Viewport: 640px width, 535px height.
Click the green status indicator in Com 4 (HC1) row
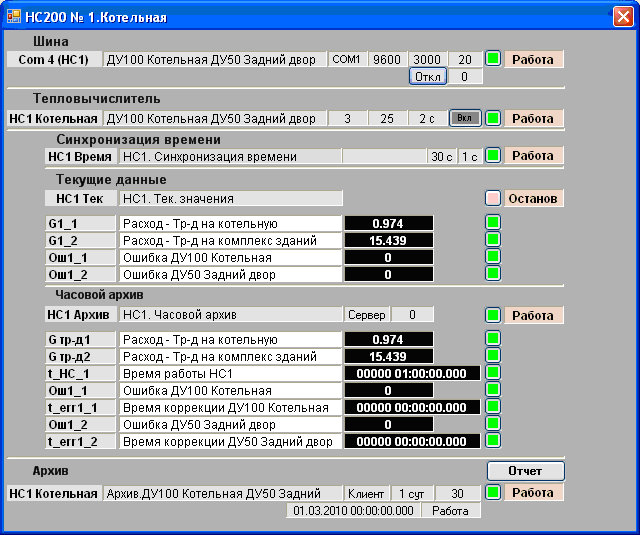pyautogui.click(x=493, y=59)
